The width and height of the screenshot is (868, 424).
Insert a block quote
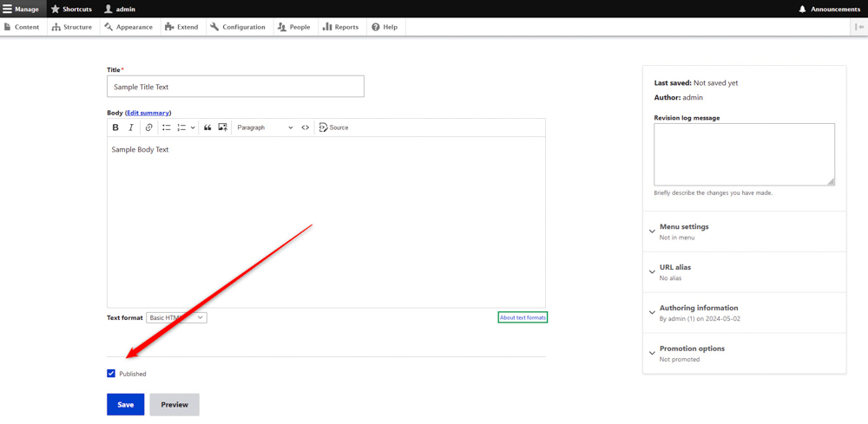[x=207, y=127]
